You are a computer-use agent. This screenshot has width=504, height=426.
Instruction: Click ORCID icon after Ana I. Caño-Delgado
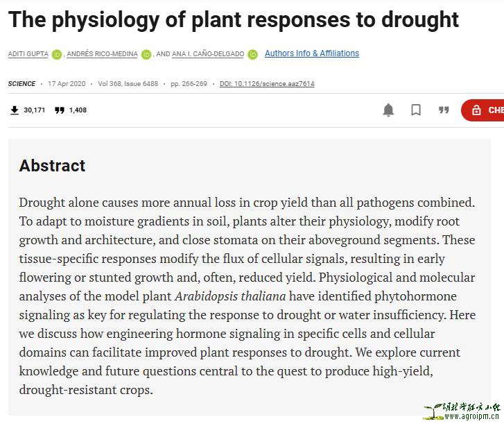pos(252,54)
